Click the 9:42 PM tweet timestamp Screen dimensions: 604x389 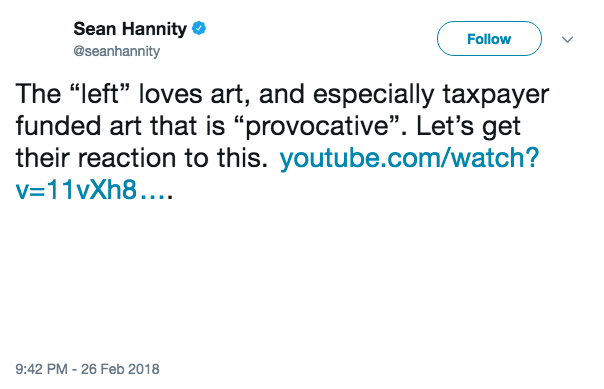pyautogui.click(x=41, y=369)
